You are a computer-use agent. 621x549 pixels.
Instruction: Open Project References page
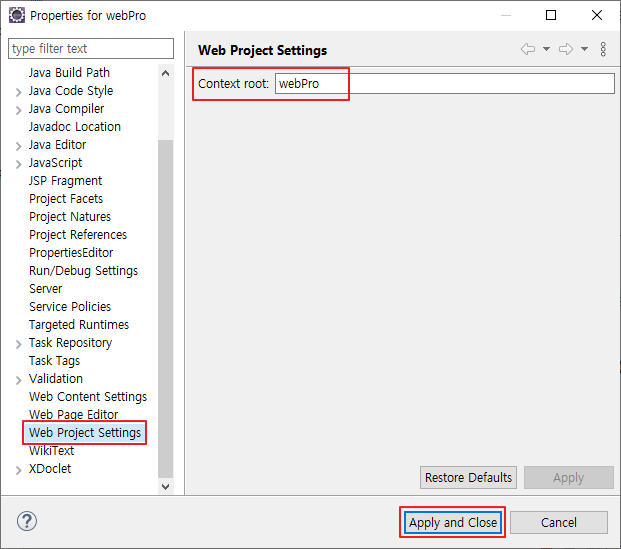coord(78,235)
